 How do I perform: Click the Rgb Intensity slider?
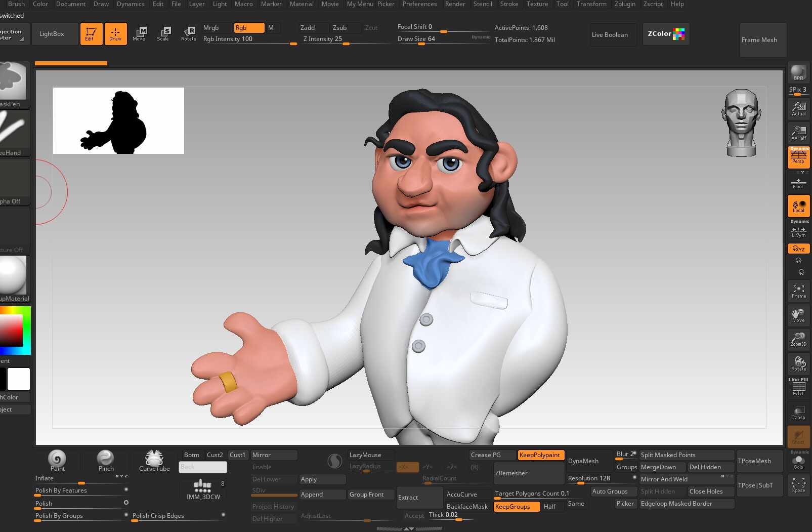click(249, 39)
